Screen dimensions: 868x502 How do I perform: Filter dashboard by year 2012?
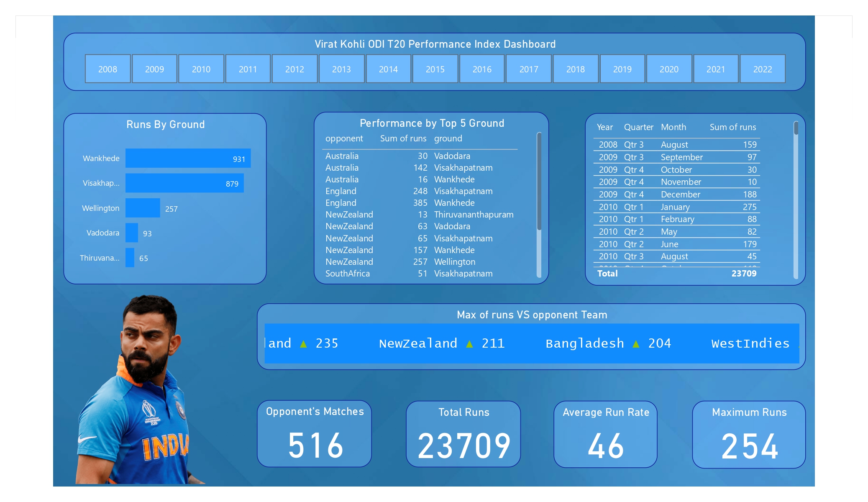pyautogui.click(x=294, y=69)
